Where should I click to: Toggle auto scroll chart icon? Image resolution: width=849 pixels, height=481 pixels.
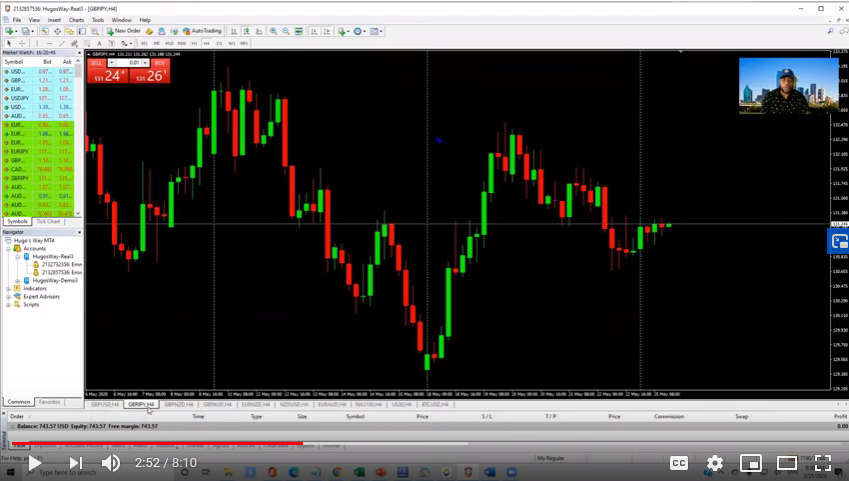click(314, 31)
